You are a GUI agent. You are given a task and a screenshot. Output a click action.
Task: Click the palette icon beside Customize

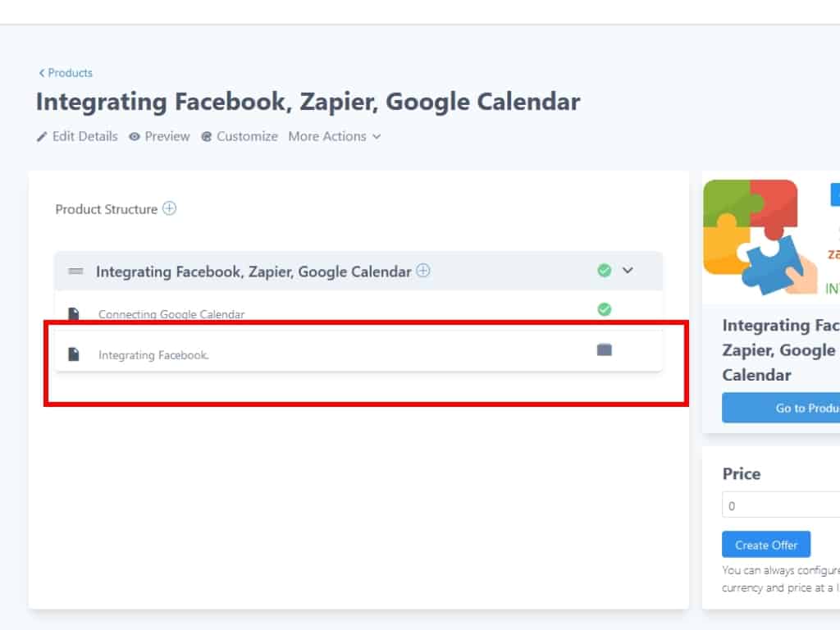click(207, 137)
